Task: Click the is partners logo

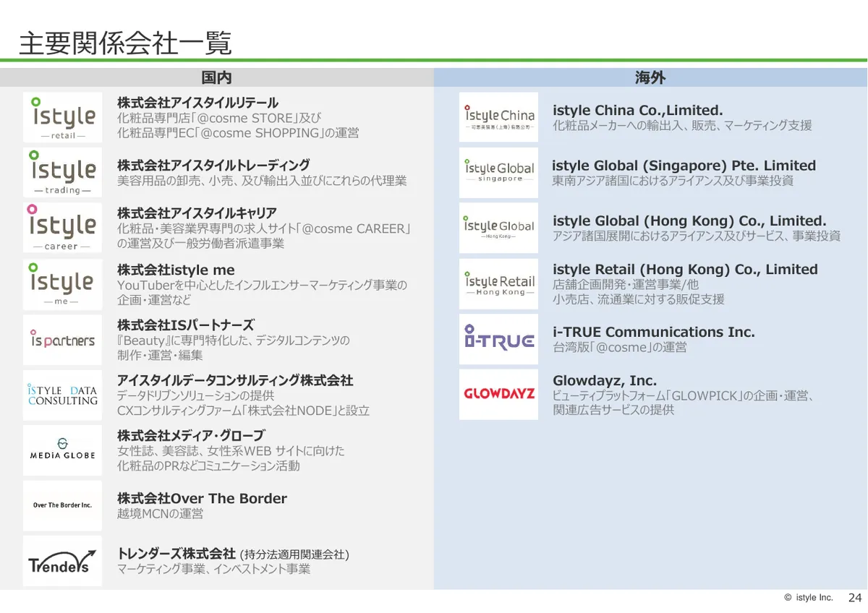Action: click(x=63, y=339)
